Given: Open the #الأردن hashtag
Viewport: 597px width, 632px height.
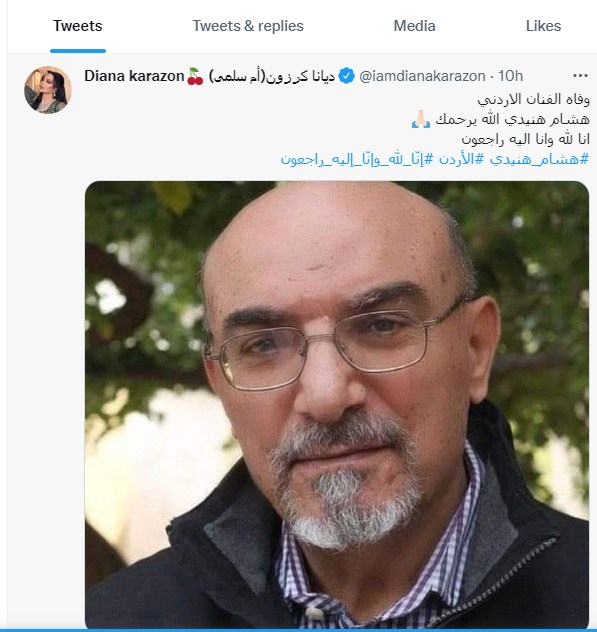Looking at the screenshot, I should 461,159.
